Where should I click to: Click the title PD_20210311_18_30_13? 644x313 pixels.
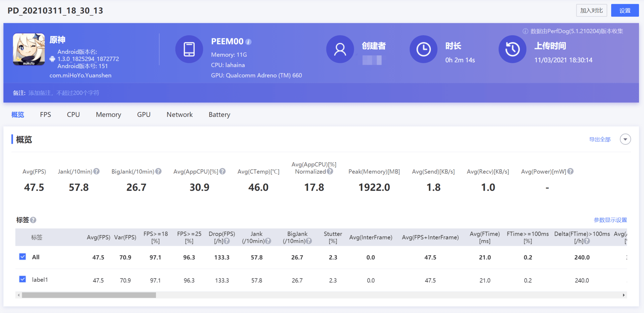55,11
